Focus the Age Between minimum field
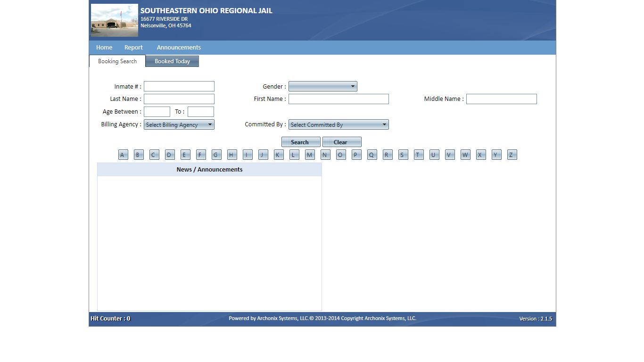This screenshot has width=644, height=362. [157, 112]
